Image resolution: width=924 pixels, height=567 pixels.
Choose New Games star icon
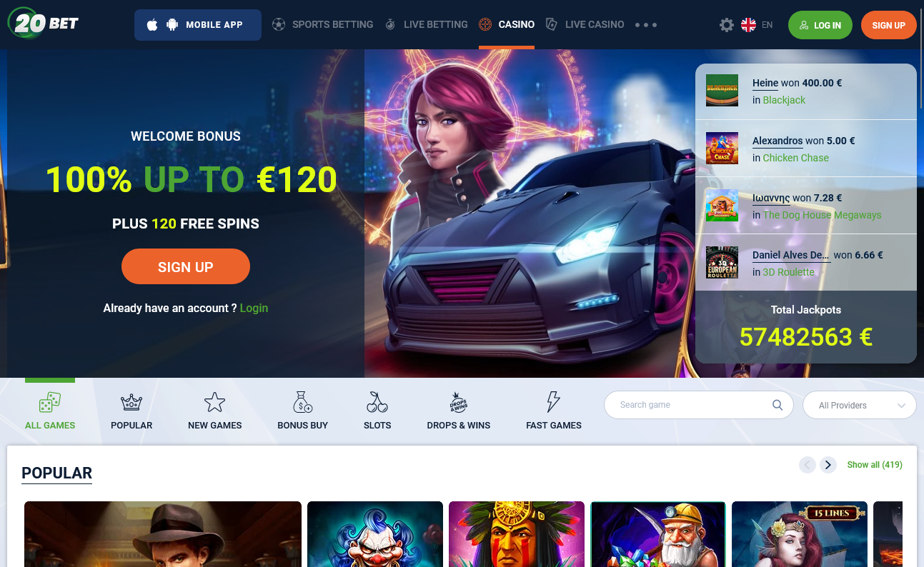click(214, 403)
